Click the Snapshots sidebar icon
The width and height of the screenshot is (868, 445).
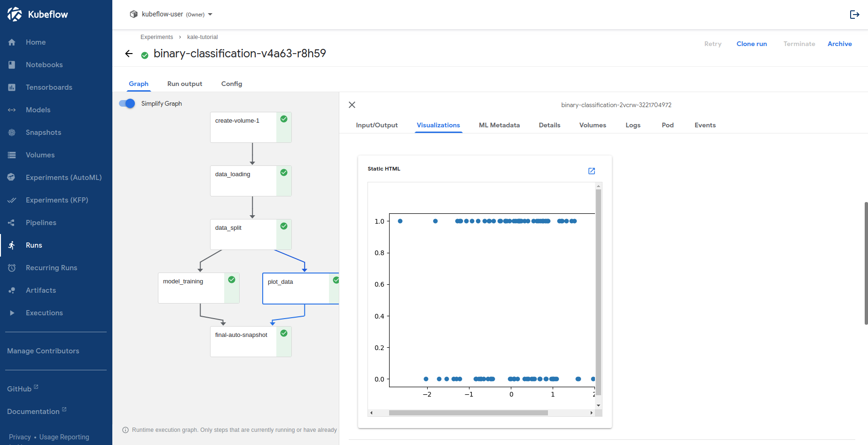click(12, 133)
